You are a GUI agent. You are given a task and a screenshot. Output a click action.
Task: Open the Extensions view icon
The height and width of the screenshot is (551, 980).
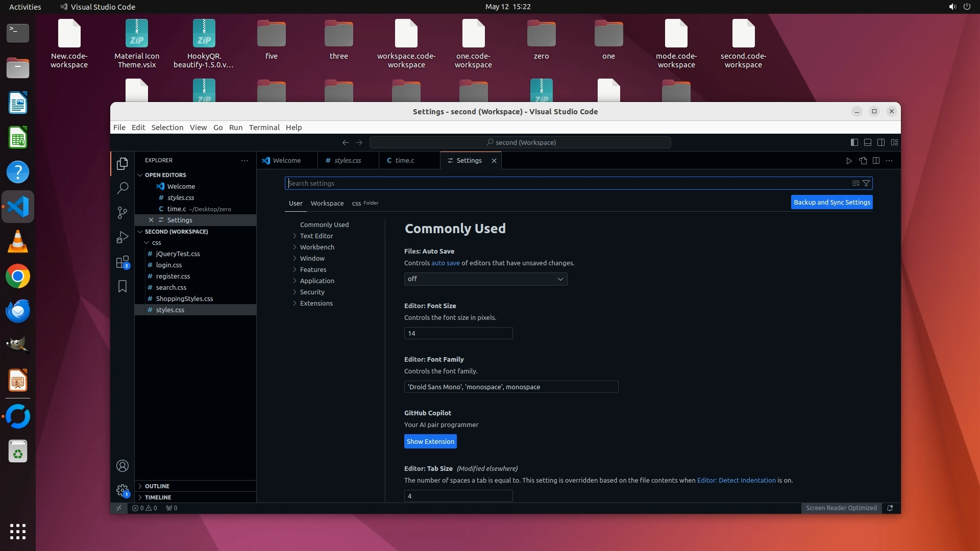pyautogui.click(x=122, y=262)
